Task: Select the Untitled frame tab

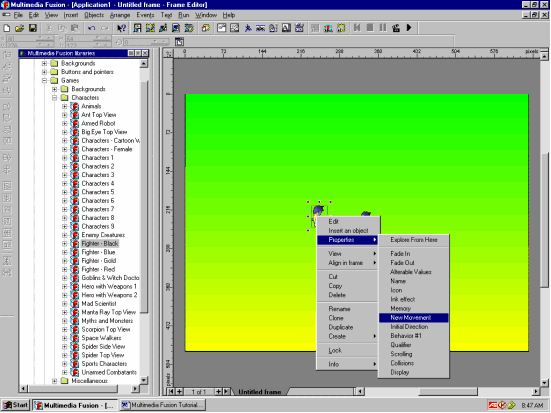Action: click(x=260, y=392)
